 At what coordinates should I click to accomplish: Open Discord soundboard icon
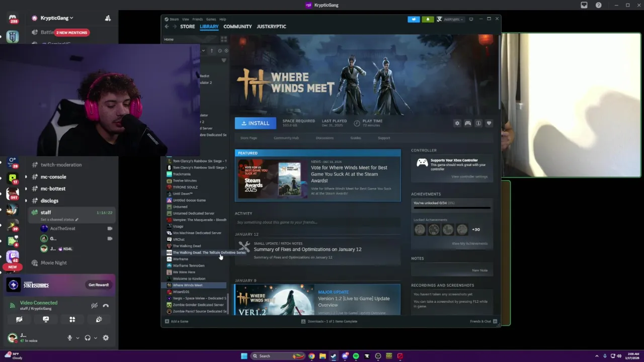pos(99,319)
